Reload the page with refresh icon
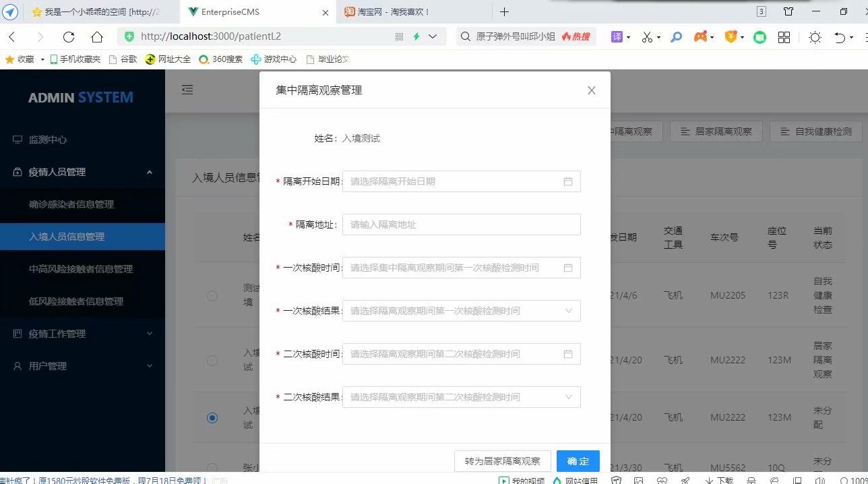 click(x=68, y=37)
